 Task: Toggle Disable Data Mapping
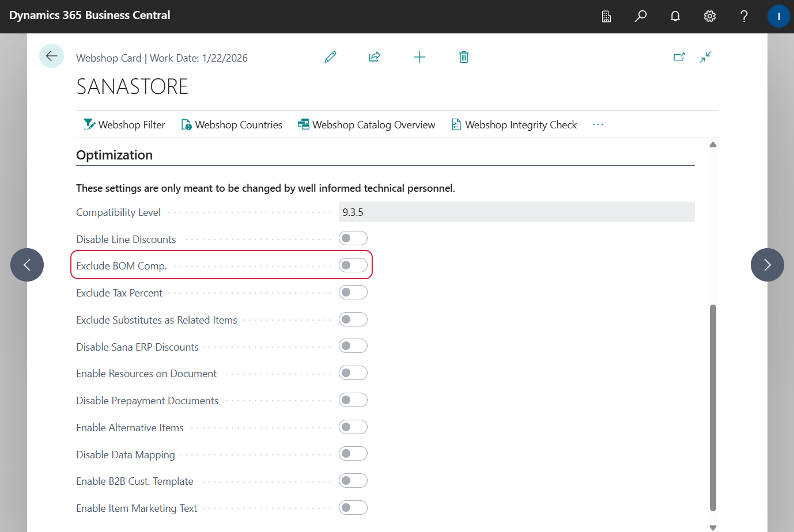353,454
